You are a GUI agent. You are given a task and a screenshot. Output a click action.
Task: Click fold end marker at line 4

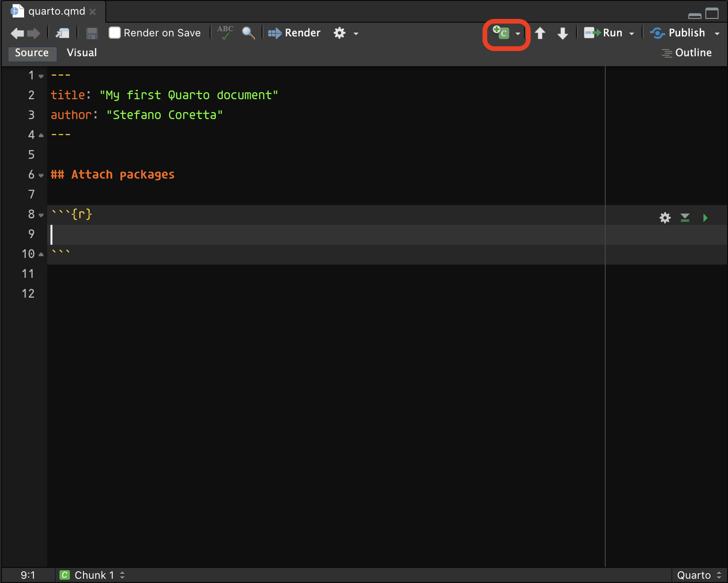41,135
